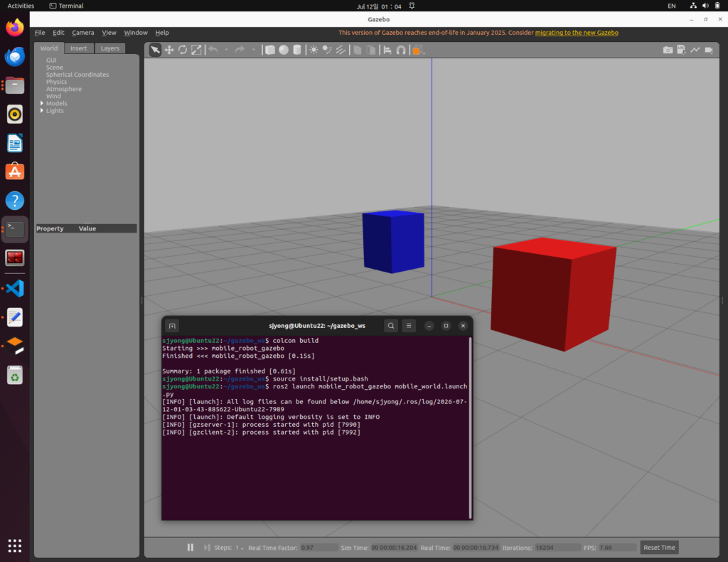Select Physics in the World tree
The width and height of the screenshot is (728, 562).
[x=56, y=82]
